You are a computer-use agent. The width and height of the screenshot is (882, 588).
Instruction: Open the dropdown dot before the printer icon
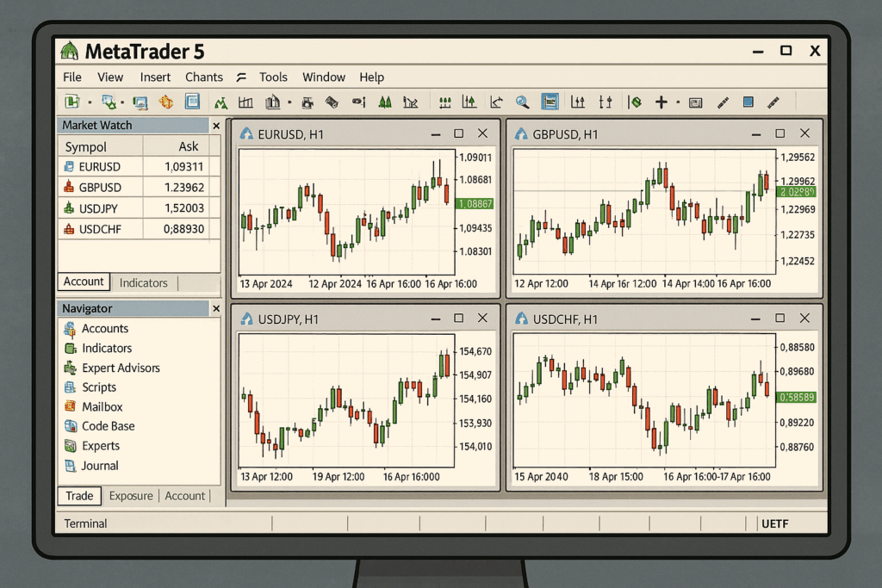(289, 102)
